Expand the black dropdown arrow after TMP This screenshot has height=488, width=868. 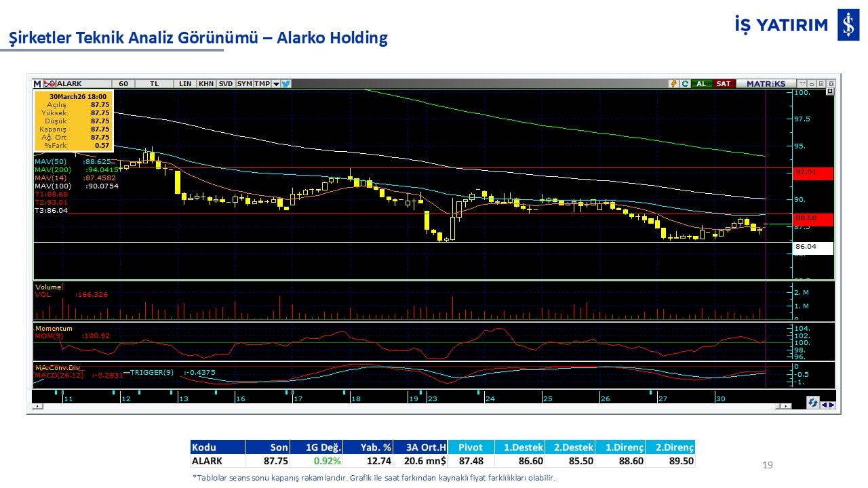[276, 84]
